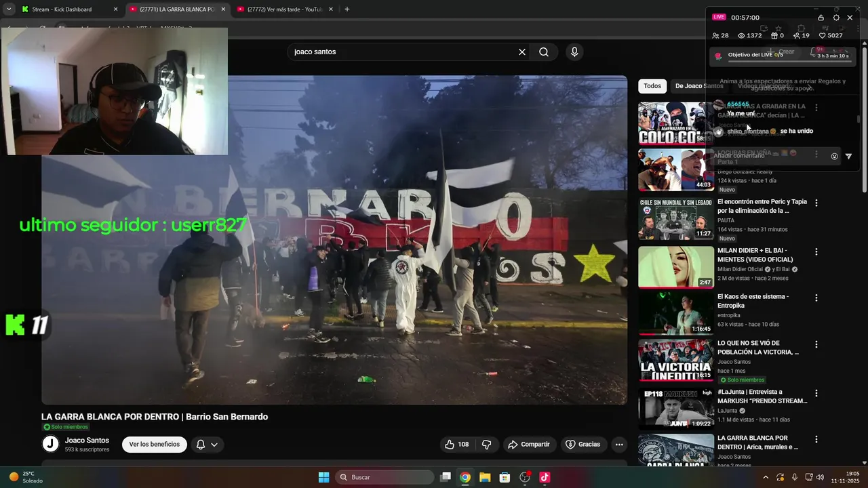The width and height of the screenshot is (868, 488).
Task: Open El Kaos de este sistema thumbnail
Action: coord(676,314)
